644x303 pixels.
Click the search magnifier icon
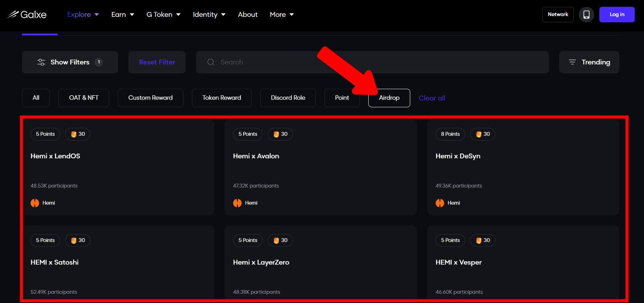click(x=211, y=62)
